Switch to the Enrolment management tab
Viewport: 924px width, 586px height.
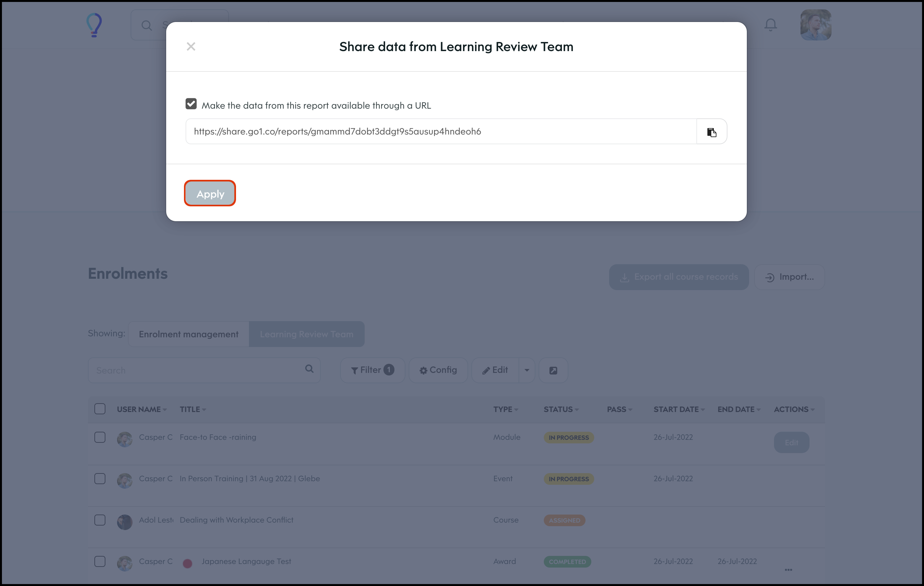coord(188,334)
